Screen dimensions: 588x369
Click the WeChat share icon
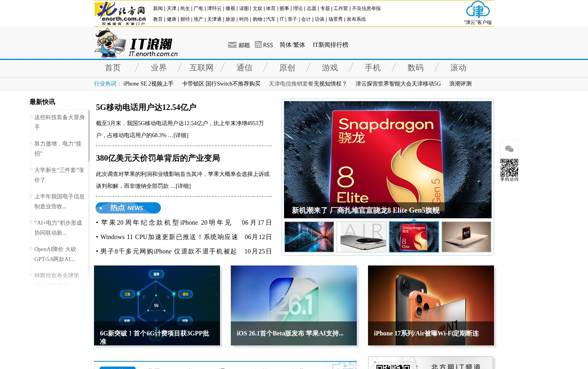click(x=509, y=149)
